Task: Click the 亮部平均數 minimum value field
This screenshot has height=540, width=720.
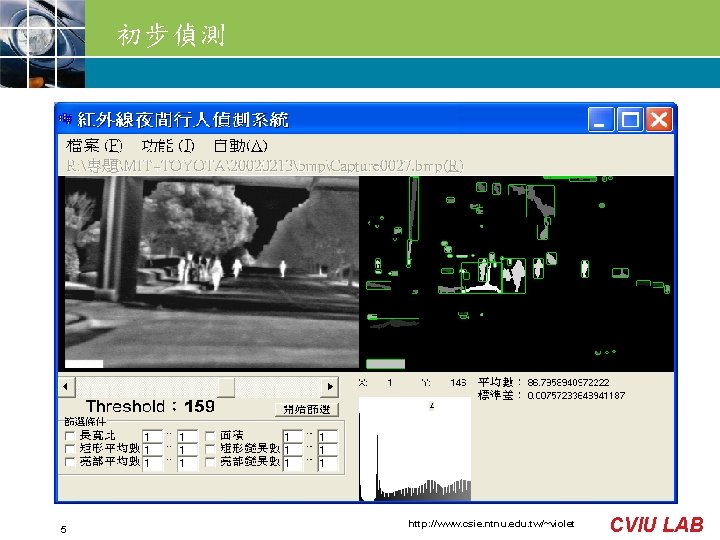Action: pyautogui.click(x=152, y=463)
